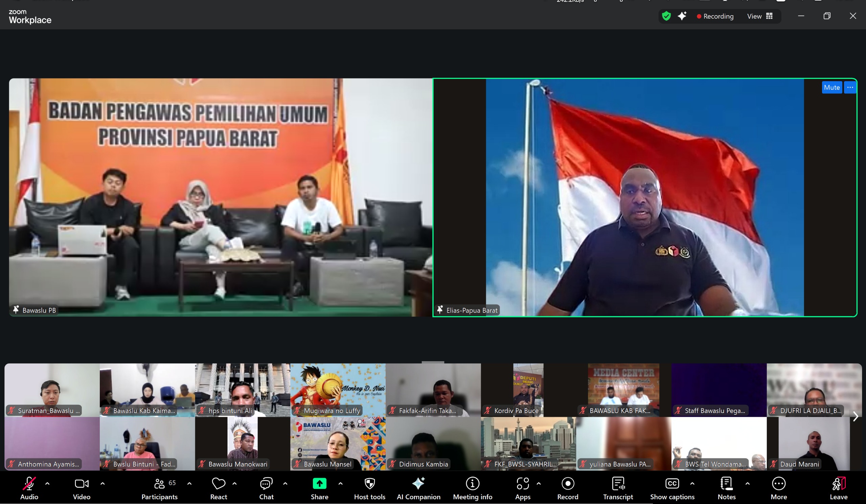Expand video options arrow beside Video

[102, 483]
